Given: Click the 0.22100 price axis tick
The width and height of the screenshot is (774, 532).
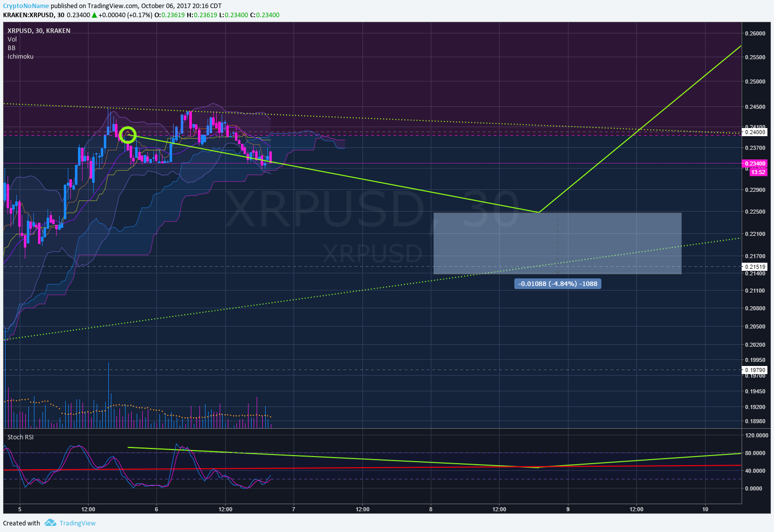Looking at the screenshot, I should click(755, 234).
